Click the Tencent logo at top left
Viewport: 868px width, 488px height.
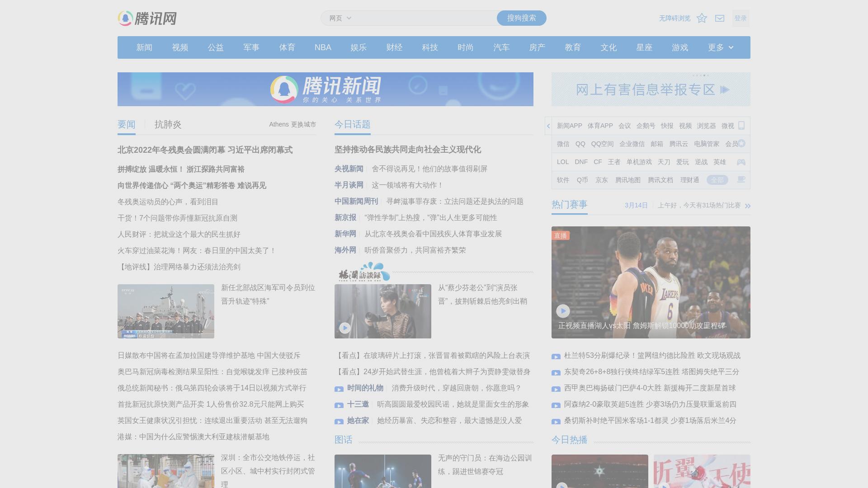click(147, 19)
